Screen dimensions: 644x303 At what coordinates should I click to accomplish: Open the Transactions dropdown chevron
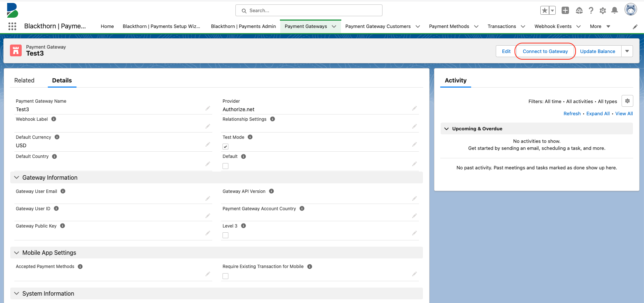click(x=523, y=27)
